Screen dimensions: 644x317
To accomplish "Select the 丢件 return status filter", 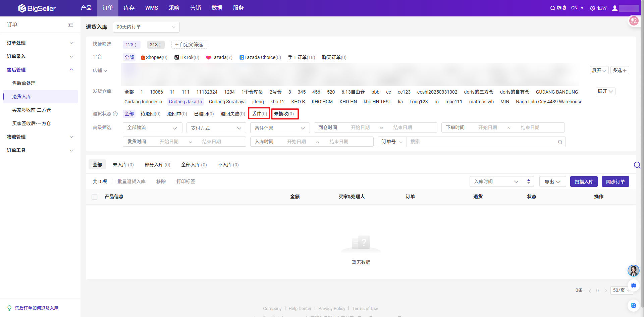I will click(x=259, y=114).
